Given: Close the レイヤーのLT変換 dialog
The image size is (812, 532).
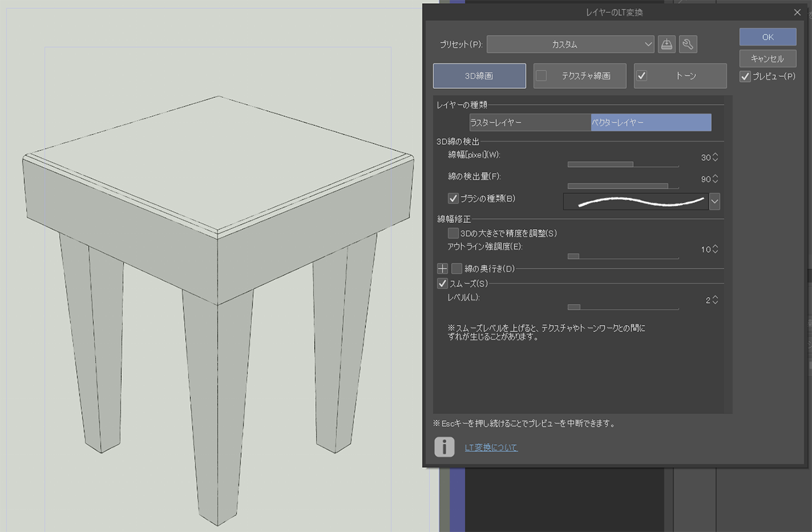Looking at the screenshot, I should 797,12.
